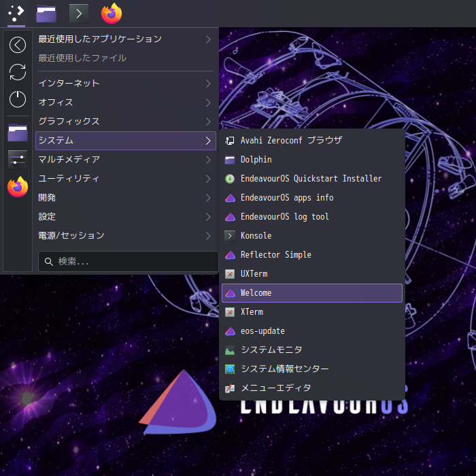This screenshot has height=476, width=476.
Task: Open the 最近使用したアプリケーション menu category
Action: (126, 39)
